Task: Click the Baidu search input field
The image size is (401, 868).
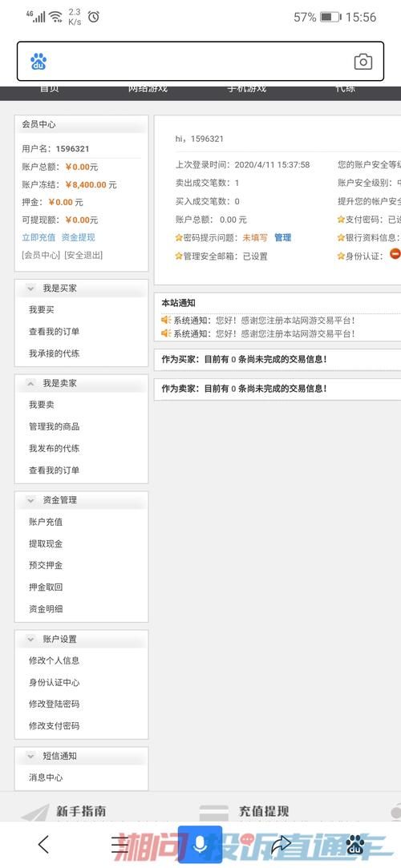Action: click(200, 62)
